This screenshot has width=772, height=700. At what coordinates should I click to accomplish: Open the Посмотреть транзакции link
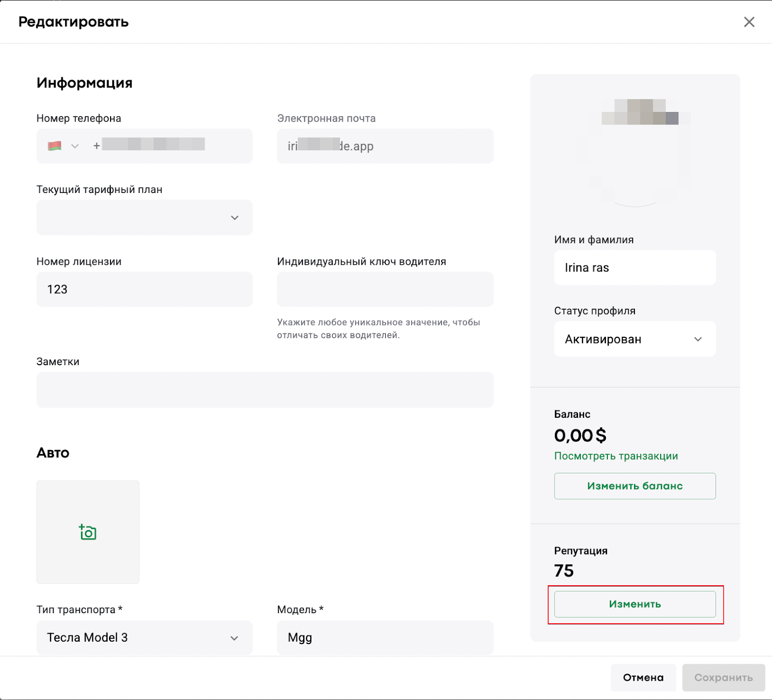point(616,456)
